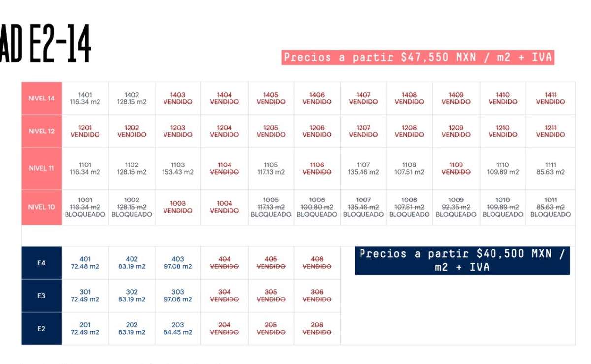The image size is (591, 364).
Task: Click the NIVEL 10 row header
Action: [41, 207]
